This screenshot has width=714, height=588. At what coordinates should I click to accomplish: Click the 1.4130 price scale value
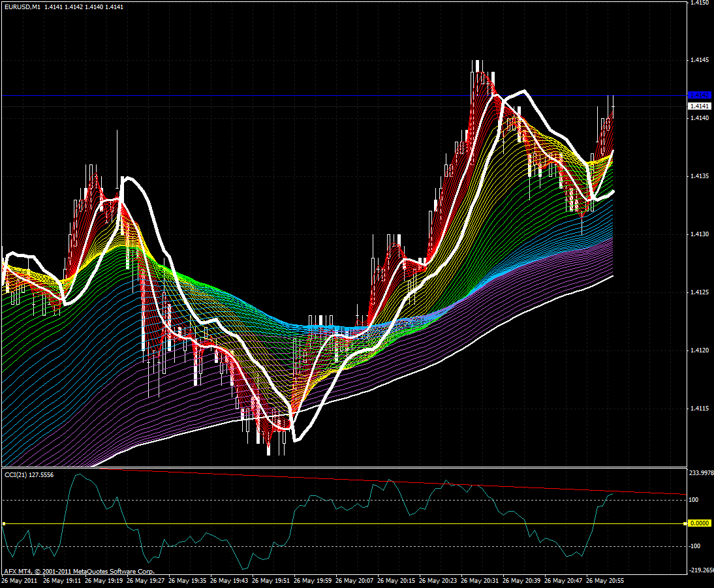tap(700, 234)
